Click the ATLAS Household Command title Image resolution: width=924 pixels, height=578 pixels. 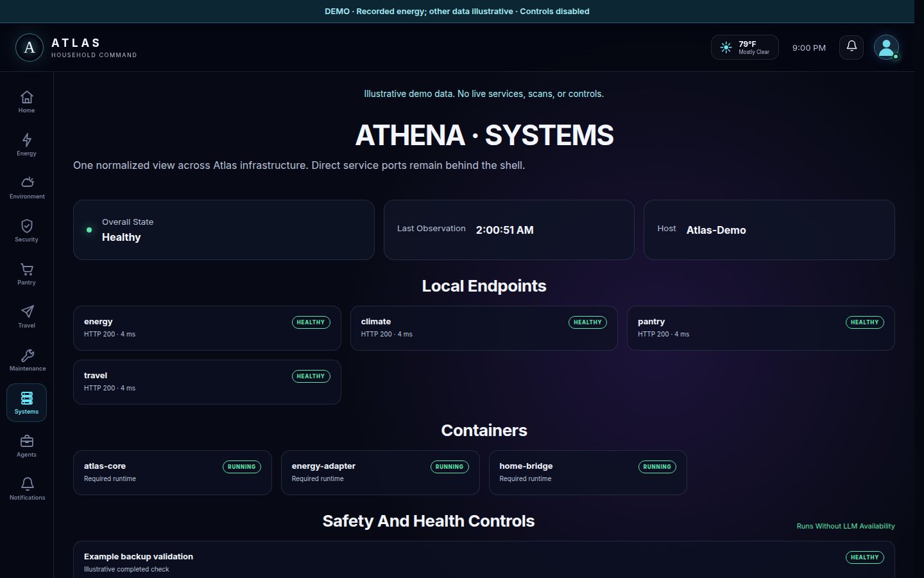tap(94, 48)
